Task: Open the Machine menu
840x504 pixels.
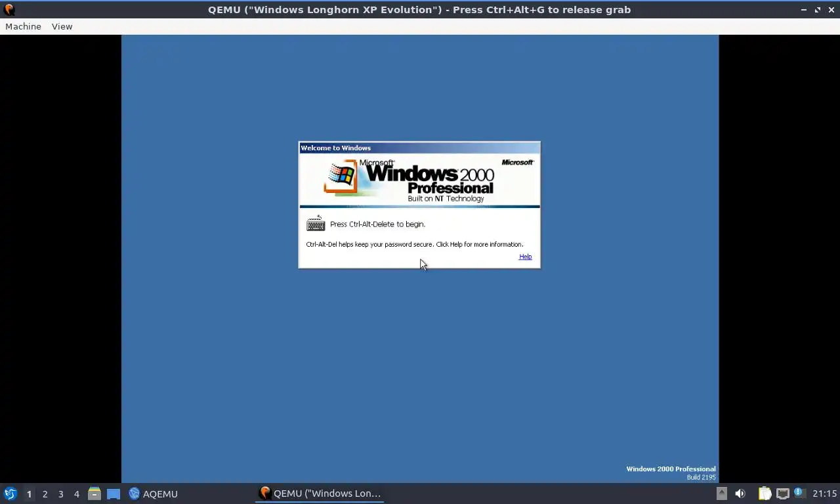Action: pyautogui.click(x=23, y=26)
